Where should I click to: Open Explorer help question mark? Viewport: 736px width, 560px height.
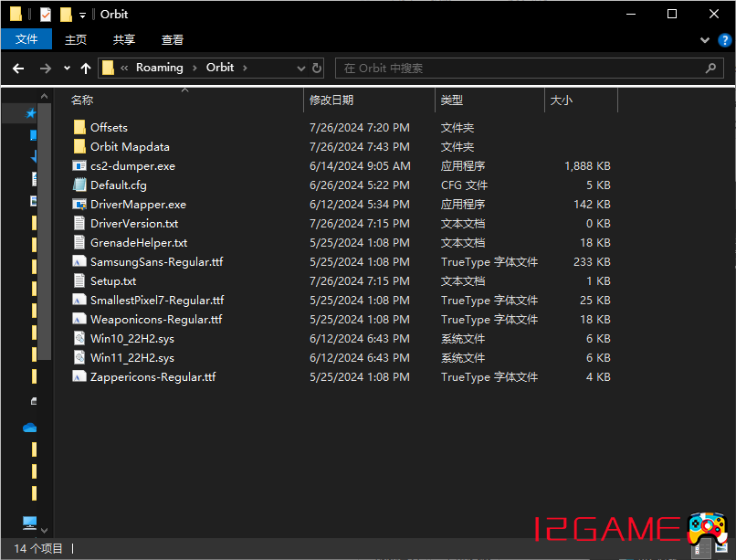pos(725,40)
